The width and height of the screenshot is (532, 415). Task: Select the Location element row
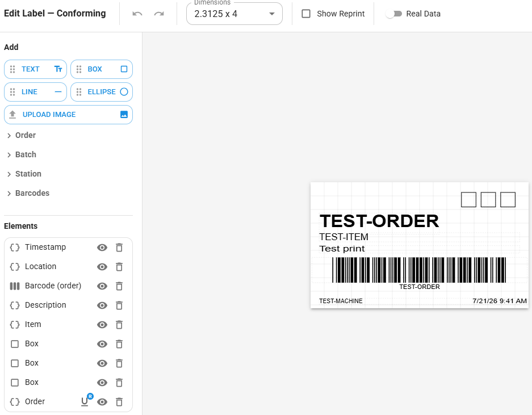(68, 267)
